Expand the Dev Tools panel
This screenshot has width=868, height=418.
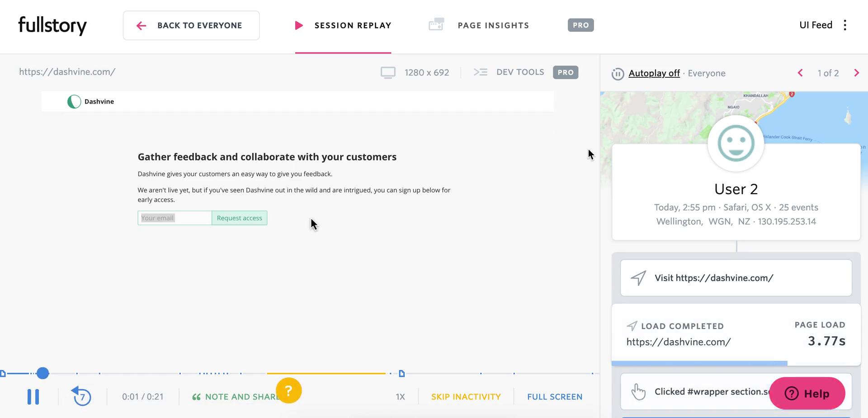(x=519, y=72)
